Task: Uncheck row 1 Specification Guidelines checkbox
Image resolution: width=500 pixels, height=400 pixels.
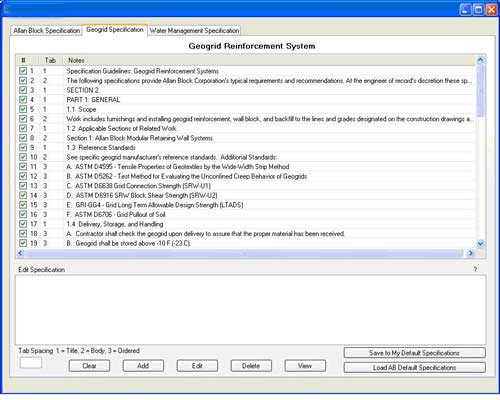Action: 23,71
